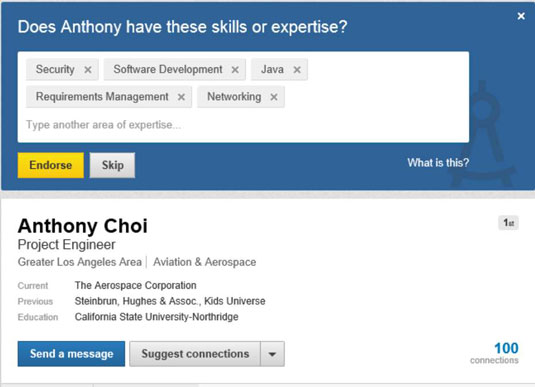Click the Anthony Choi profile name
This screenshot has width=535, height=387.
click(83, 226)
